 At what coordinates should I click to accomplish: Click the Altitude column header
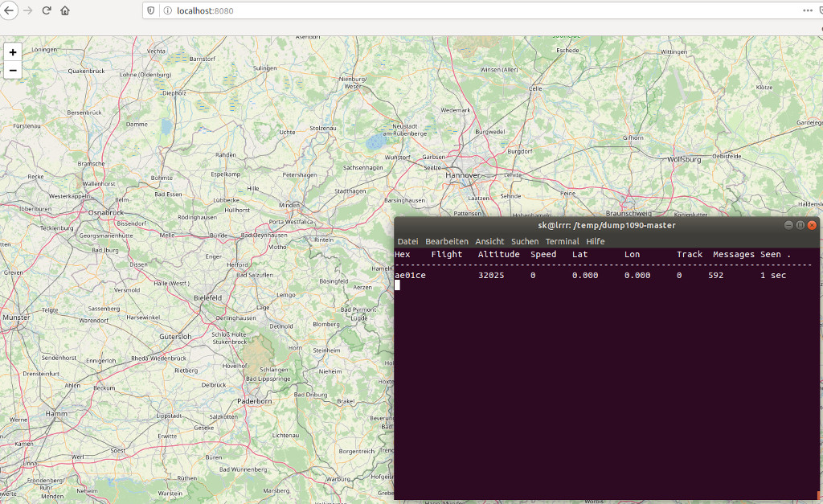pos(498,254)
